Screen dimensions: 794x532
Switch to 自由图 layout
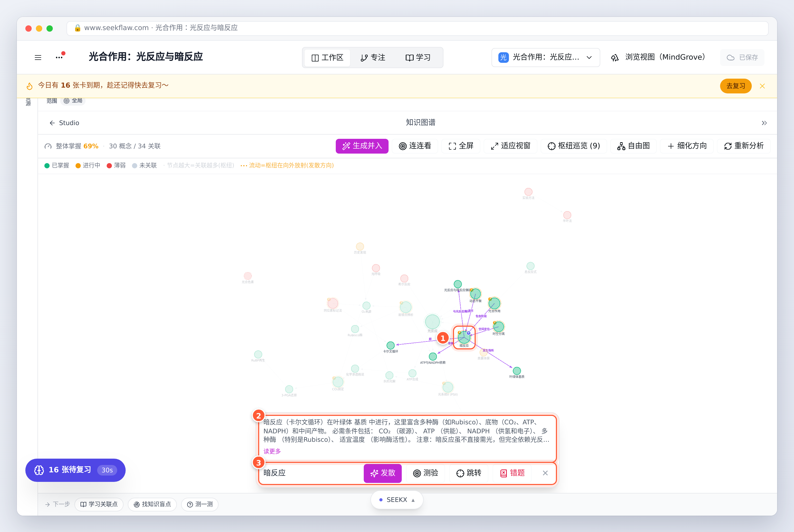pyautogui.click(x=633, y=146)
